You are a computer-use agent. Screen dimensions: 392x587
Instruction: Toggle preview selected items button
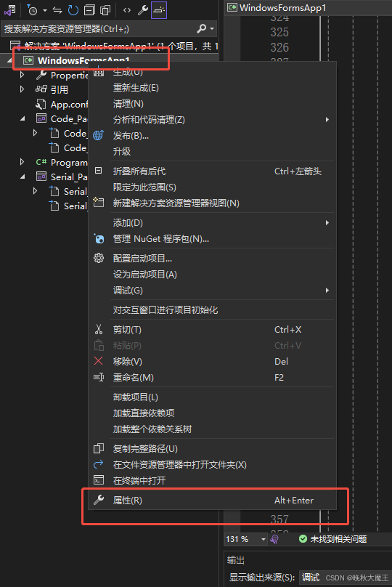pos(159,10)
